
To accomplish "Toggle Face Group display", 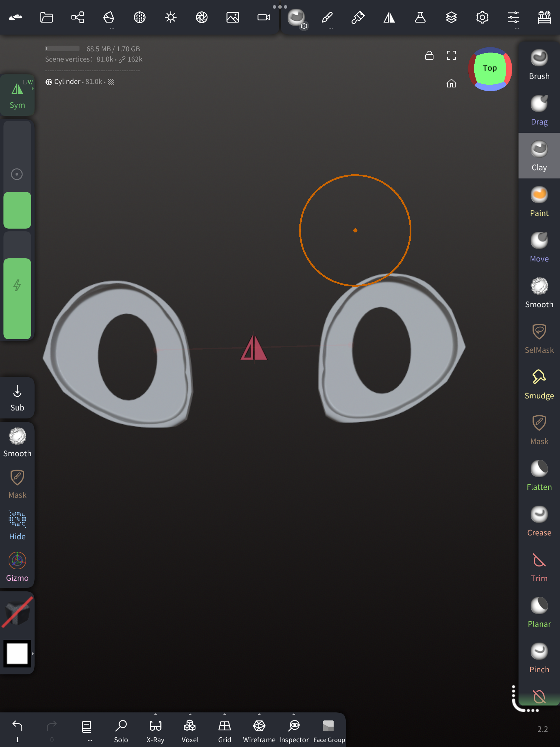I will click(x=329, y=730).
